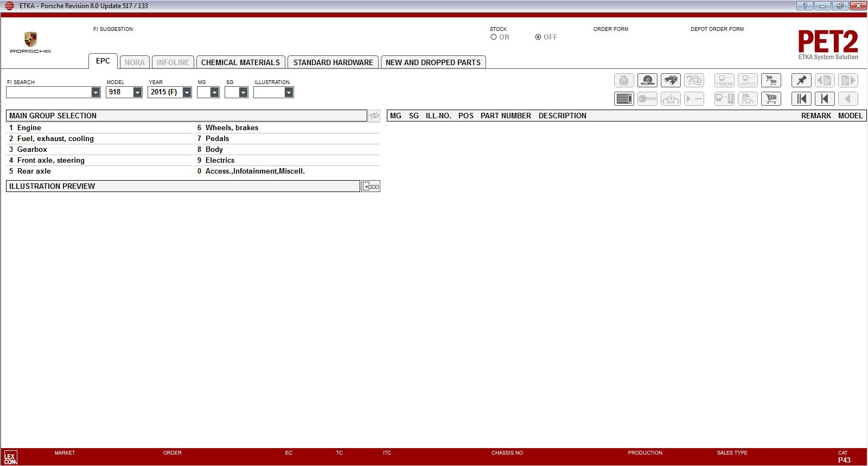Click the PART NUMBER column header
The width and height of the screenshot is (868, 466).
pos(506,116)
